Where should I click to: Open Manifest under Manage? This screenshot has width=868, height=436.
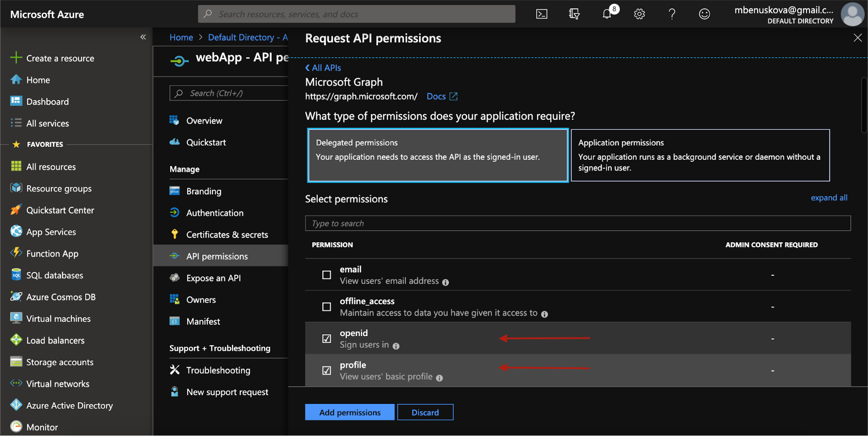tap(203, 322)
